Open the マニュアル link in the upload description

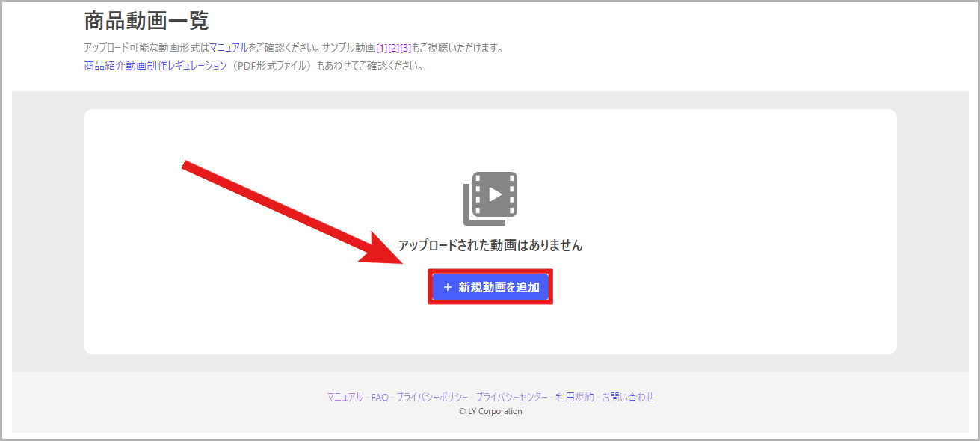(229, 48)
